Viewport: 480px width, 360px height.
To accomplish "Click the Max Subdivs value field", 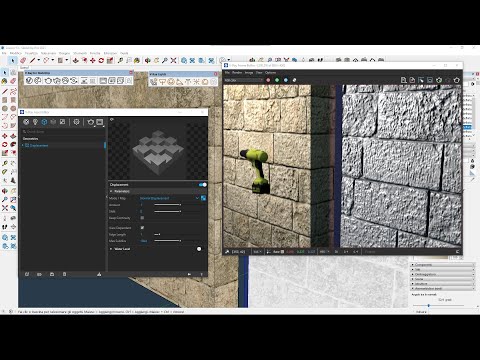I will [145, 241].
